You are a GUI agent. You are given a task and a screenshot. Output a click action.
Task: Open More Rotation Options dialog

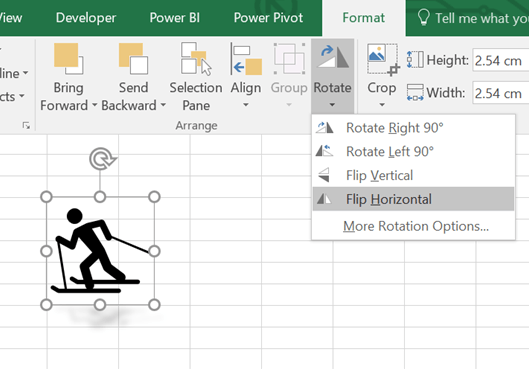414,226
